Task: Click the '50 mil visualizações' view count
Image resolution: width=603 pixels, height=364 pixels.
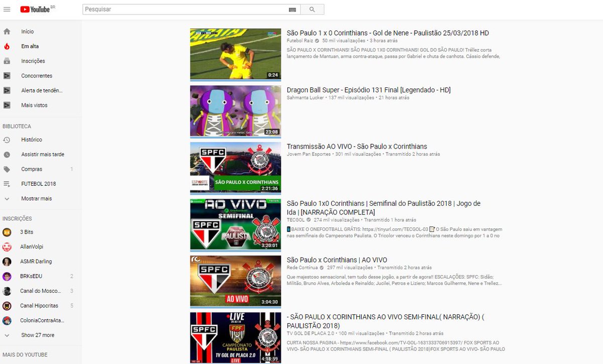Action: click(344, 41)
